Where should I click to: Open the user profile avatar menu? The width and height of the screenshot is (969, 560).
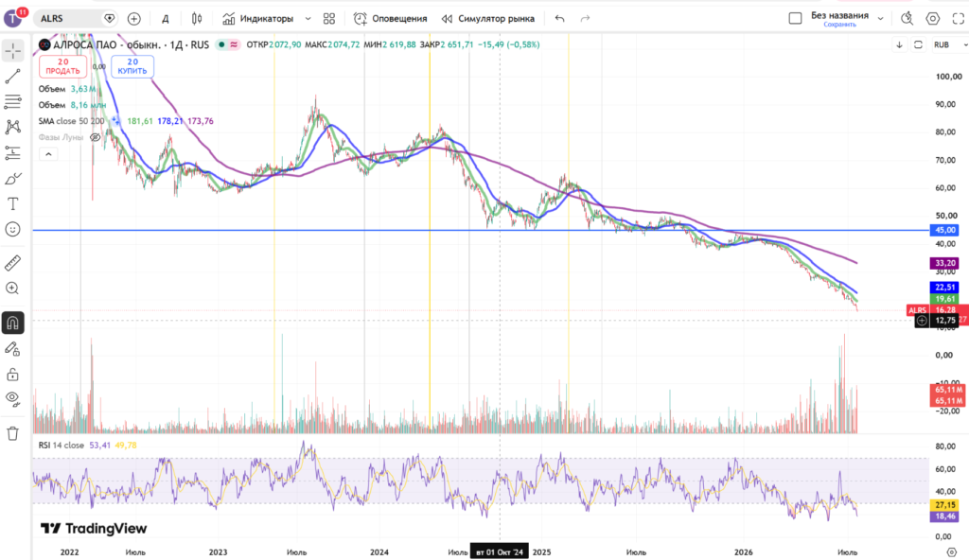13,19
